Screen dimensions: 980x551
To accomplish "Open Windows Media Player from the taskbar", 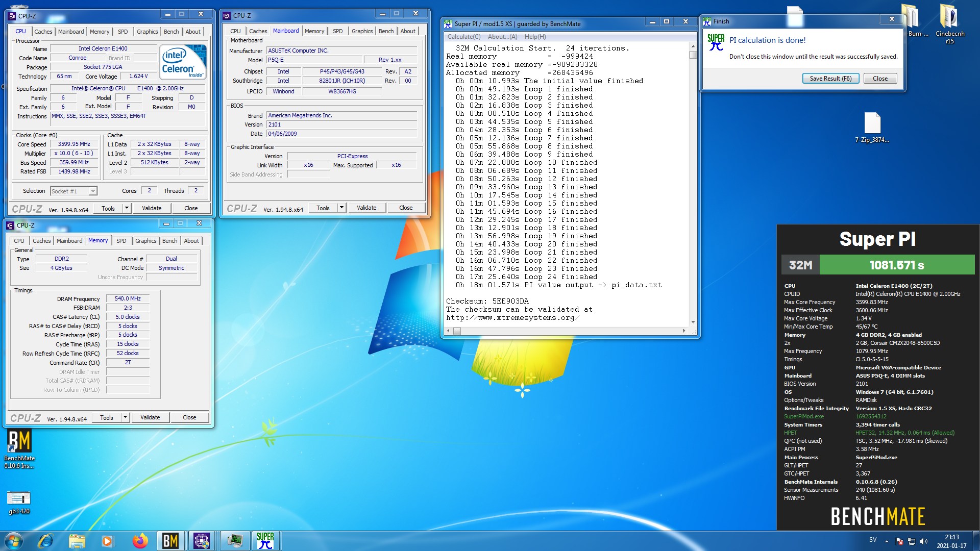I will pyautogui.click(x=108, y=541).
